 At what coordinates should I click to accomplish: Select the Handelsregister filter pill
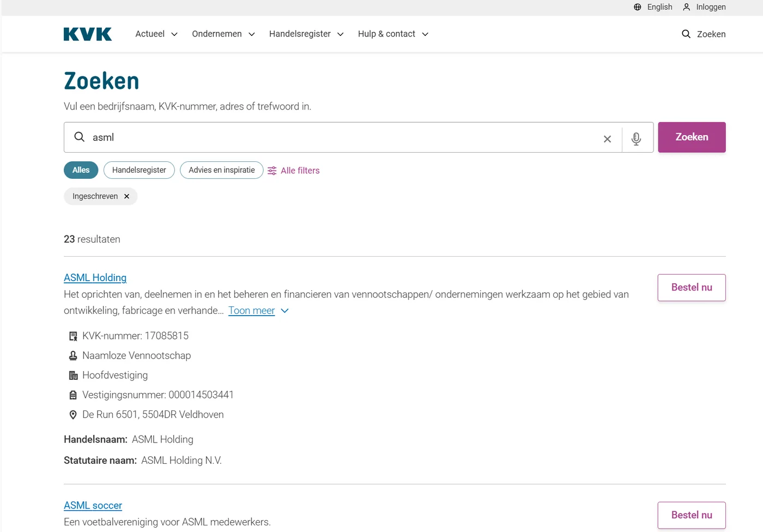click(139, 170)
